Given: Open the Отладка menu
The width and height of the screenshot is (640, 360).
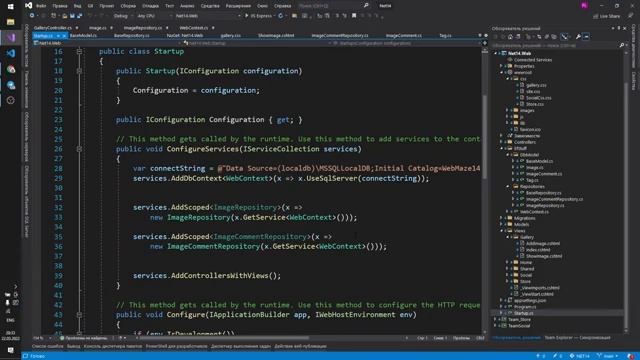Looking at the screenshot, I should point(150,6).
